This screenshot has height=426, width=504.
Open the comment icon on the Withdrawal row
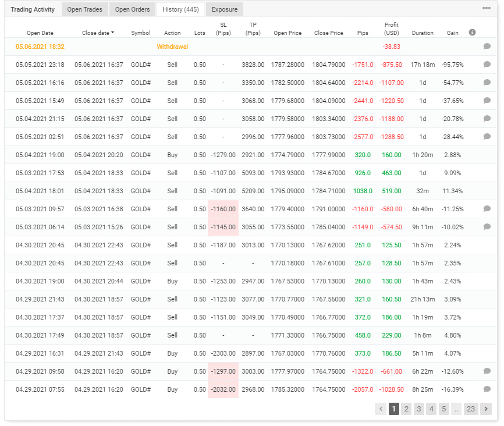487,47
